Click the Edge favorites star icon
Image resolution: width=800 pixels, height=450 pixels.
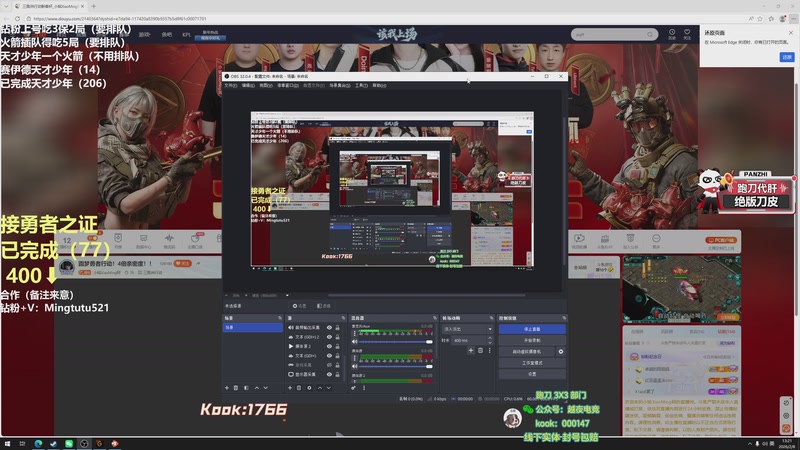coord(760,18)
